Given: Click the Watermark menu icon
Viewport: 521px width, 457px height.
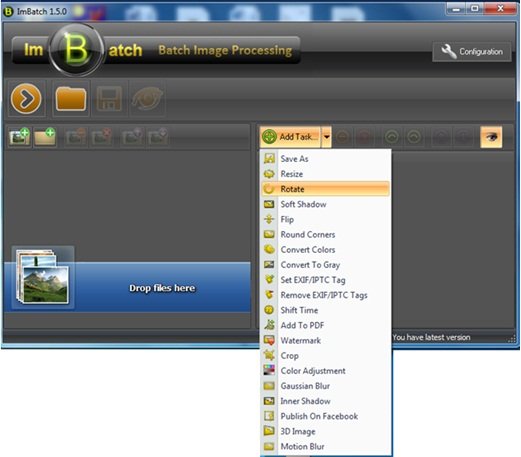Looking at the screenshot, I should pos(269,340).
